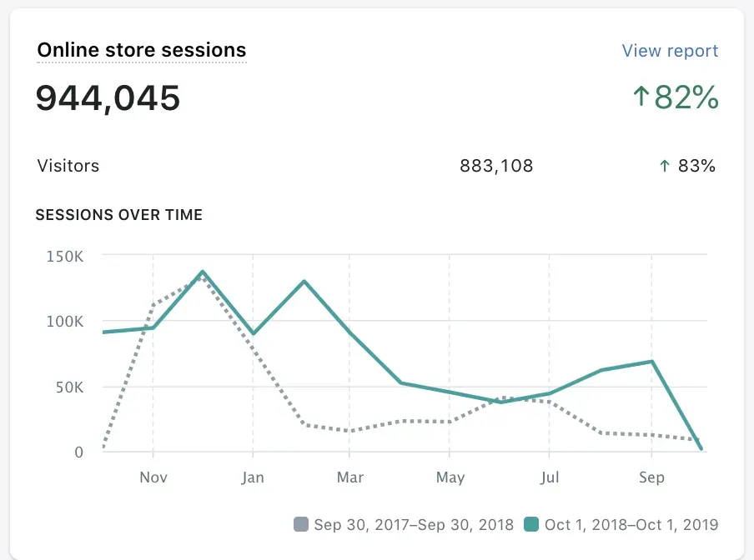This screenshot has height=560, width=754.
Task: Click the gray legend swatch for 2017–2018
Action: [x=301, y=524]
